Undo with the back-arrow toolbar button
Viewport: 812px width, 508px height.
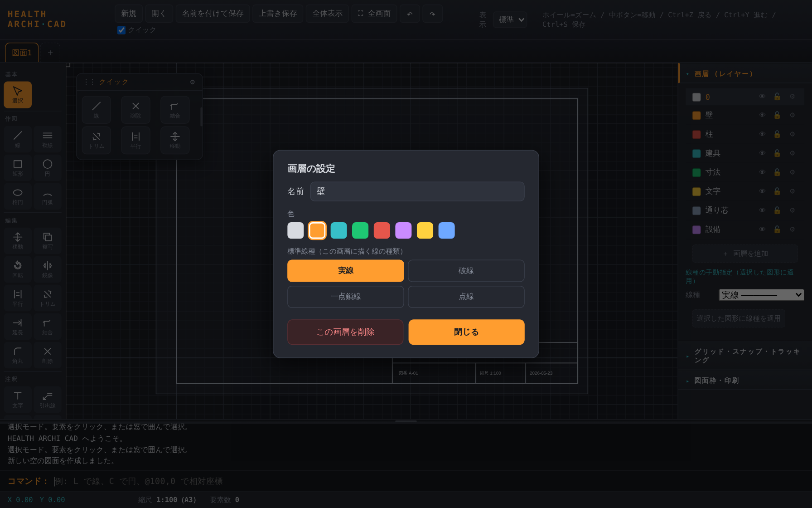(410, 14)
